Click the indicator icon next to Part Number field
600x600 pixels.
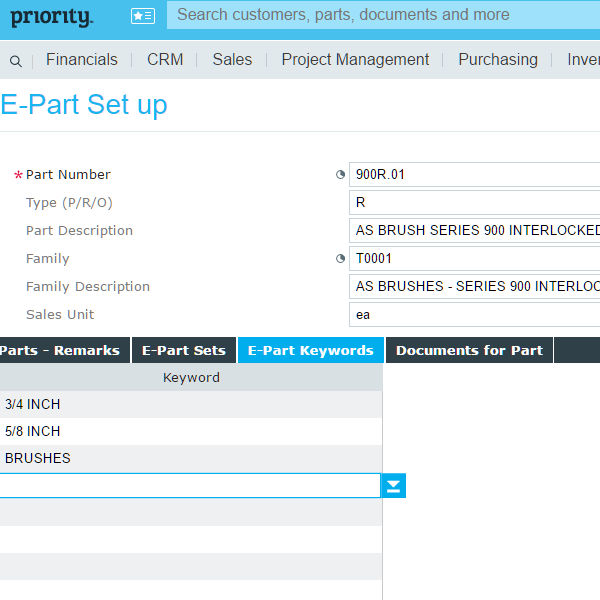[340, 174]
